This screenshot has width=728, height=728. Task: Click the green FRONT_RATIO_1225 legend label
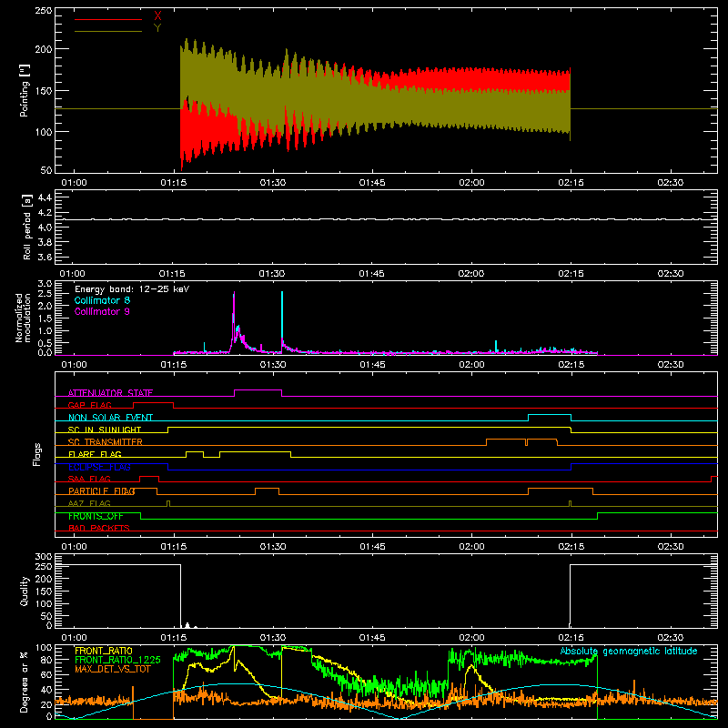(117, 660)
